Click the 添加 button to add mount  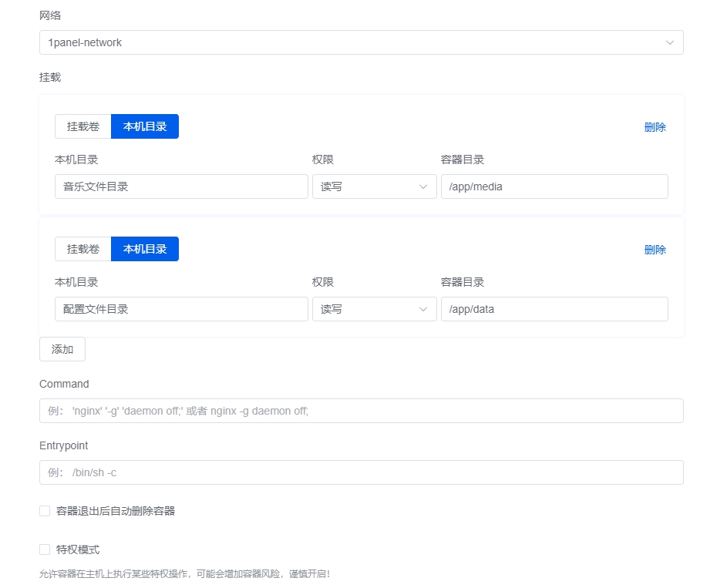(62, 349)
